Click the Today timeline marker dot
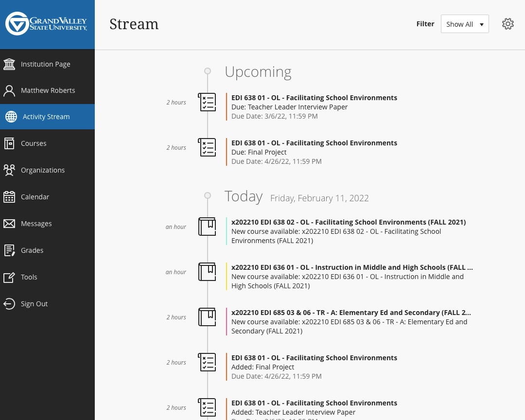Viewport: 525px width, 420px height. tap(208, 195)
